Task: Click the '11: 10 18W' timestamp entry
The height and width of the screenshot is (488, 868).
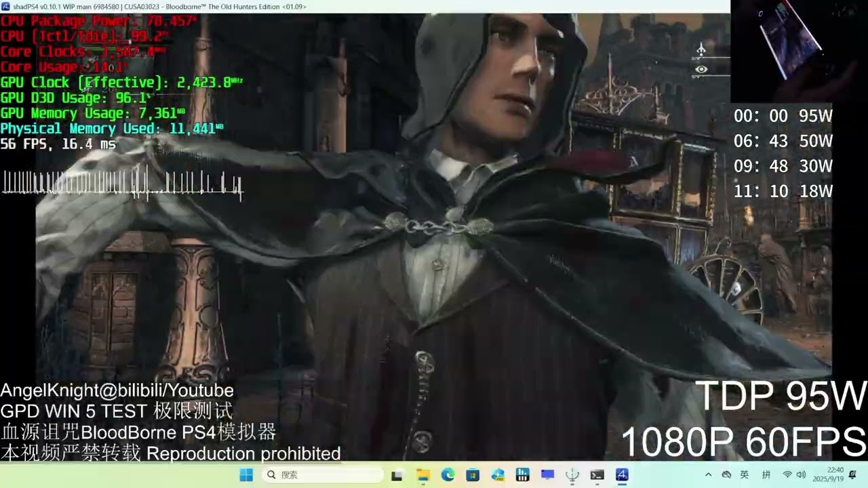Action: point(783,191)
